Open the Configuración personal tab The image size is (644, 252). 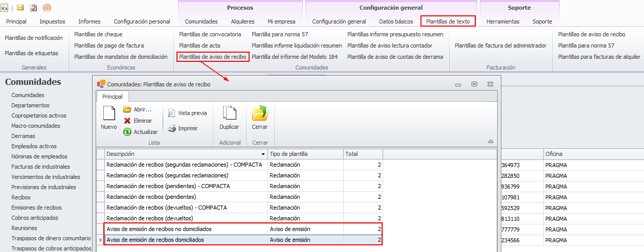(x=142, y=21)
